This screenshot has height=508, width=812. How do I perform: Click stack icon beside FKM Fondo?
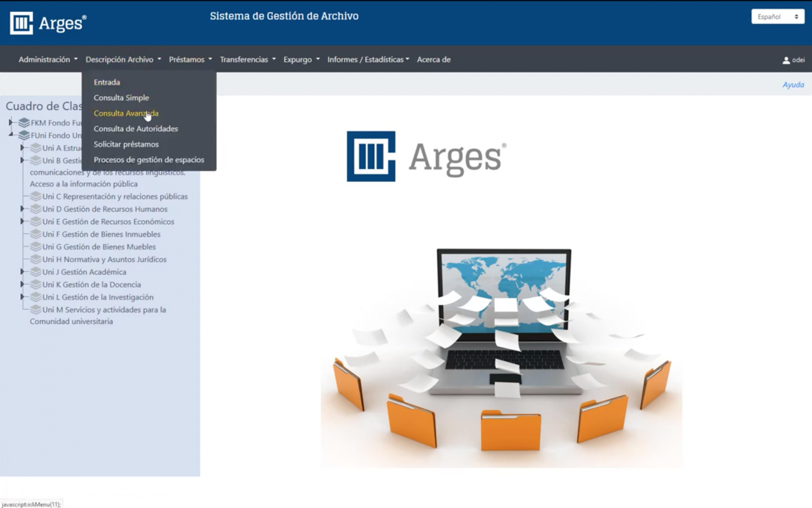(24, 123)
